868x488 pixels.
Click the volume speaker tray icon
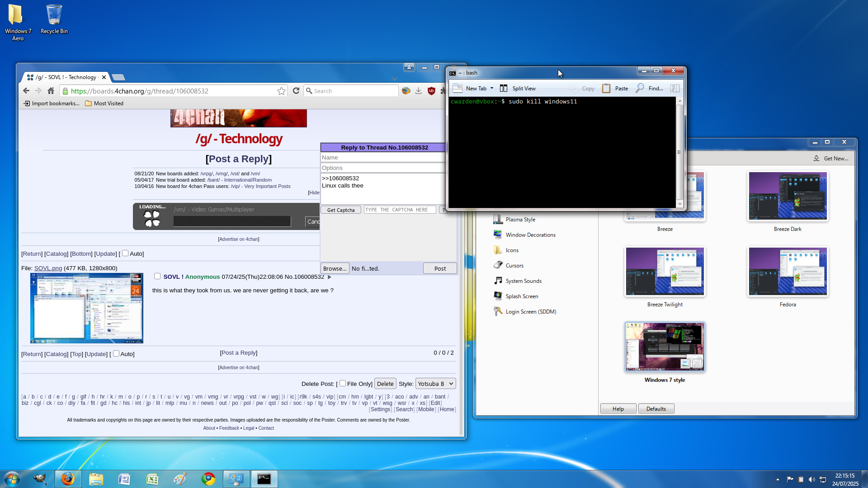point(811,479)
